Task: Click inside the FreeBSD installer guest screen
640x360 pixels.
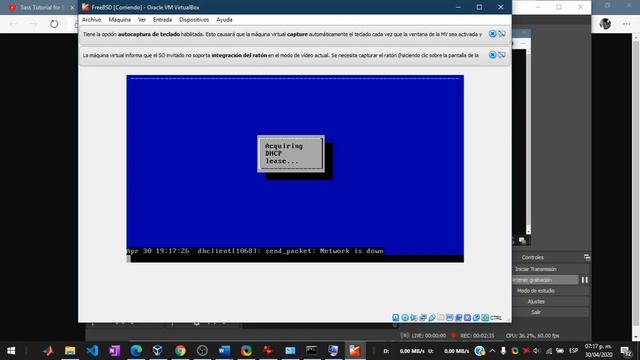Action: [295, 169]
